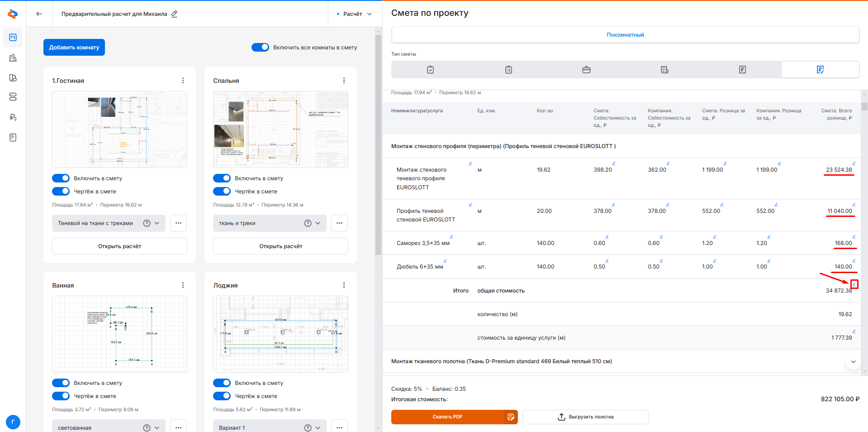This screenshot has height=432, width=868.
Task: Switch to Покомнатный tab
Action: [x=625, y=35]
